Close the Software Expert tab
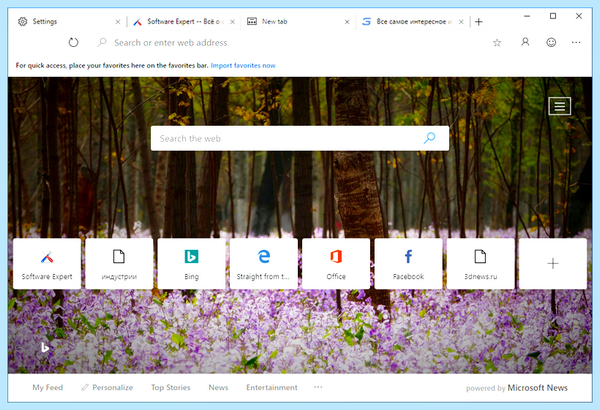The image size is (600, 410). tap(232, 22)
